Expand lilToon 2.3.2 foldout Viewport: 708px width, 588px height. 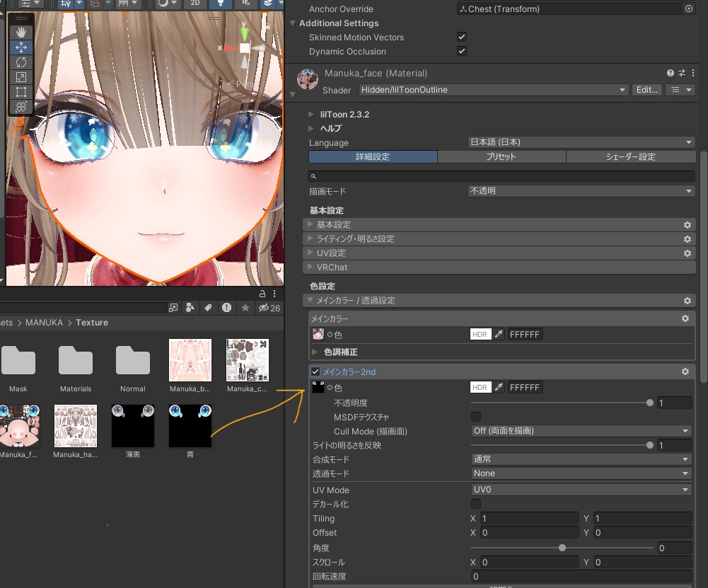coord(311,114)
